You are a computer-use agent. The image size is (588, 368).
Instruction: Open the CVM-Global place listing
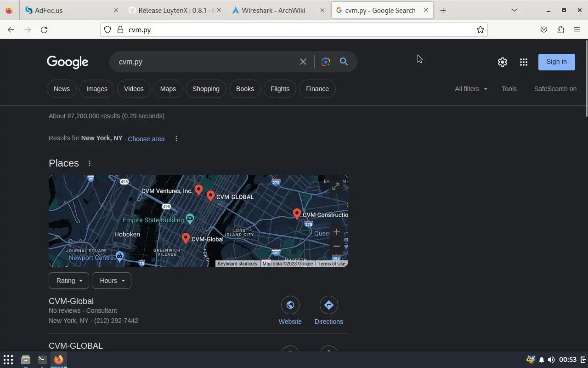[x=71, y=301]
